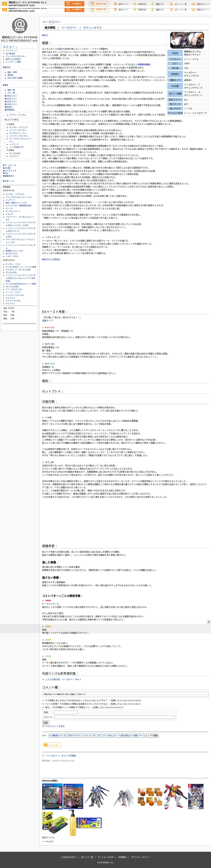Image resolution: width=211 pixels, height=868 pixels.
Task: Collapse the 掲示板 sidebar section
Action: click(7, 67)
